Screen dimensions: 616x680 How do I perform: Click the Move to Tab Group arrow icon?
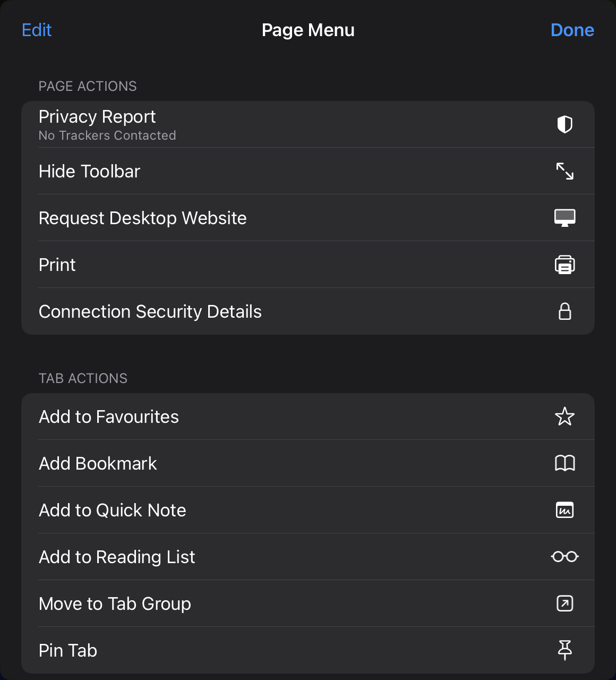tap(564, 603)
